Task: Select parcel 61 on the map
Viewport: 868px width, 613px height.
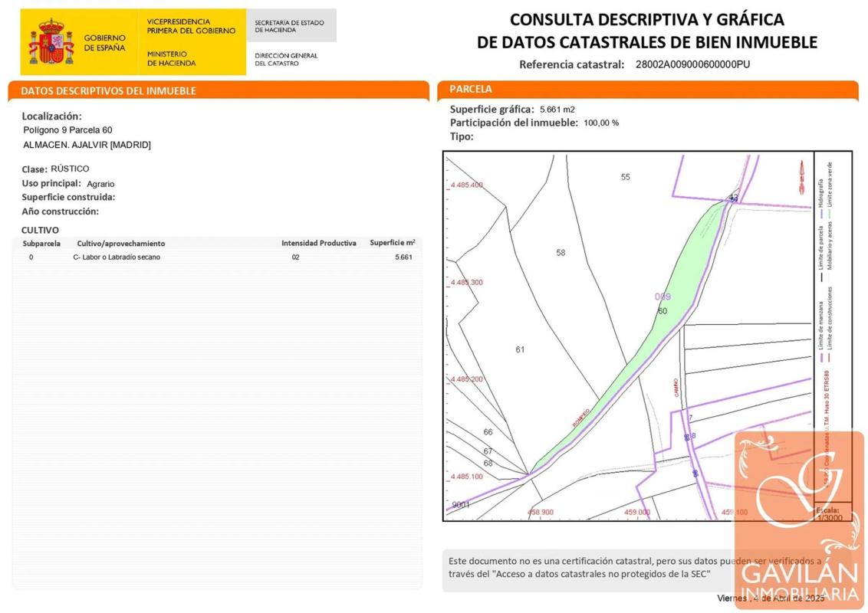Action: (x=520, y=349)
